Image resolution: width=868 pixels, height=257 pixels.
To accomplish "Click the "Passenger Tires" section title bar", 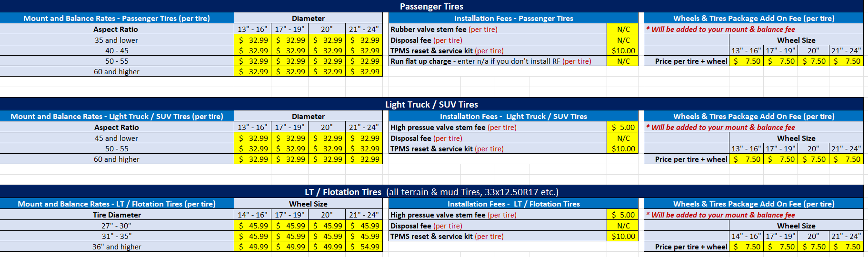I will tap(431, 6).
